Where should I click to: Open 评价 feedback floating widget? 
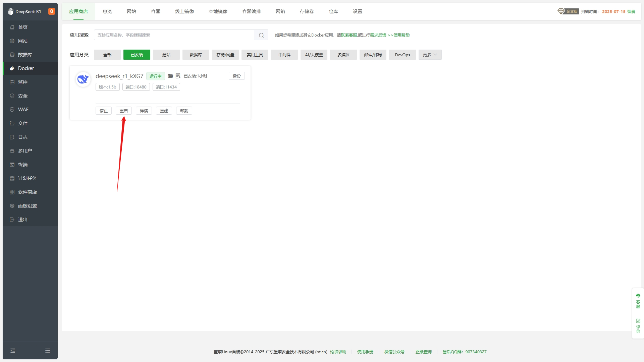tap(638, 326)
